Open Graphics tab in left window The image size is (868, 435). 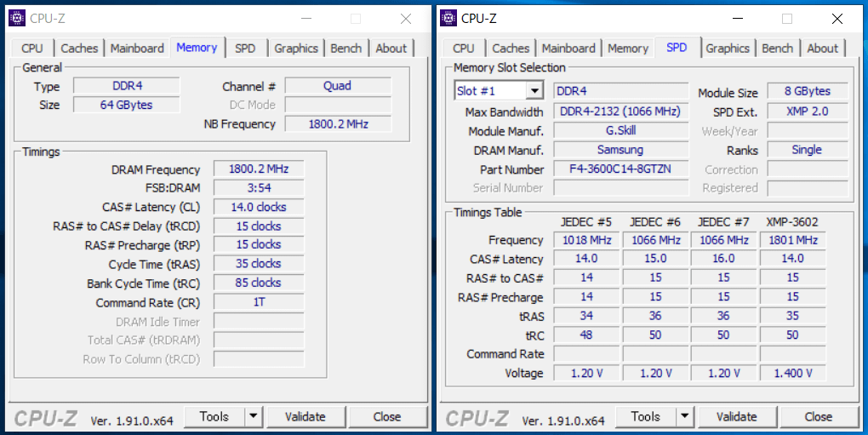296,49
